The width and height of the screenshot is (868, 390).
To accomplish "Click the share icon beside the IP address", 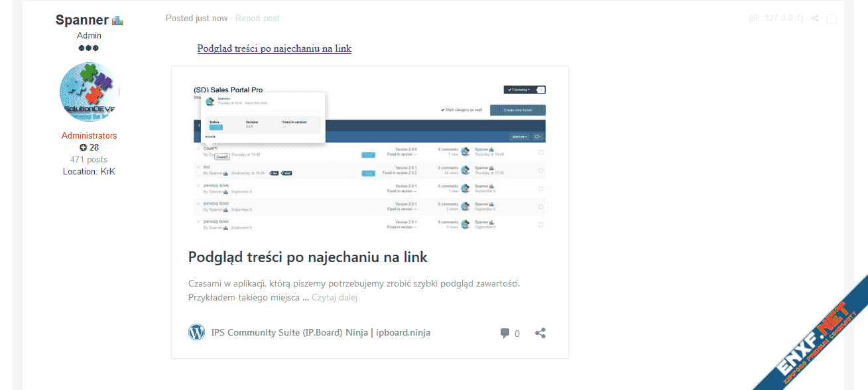I will pyautogui.click(x=815, y=19).
